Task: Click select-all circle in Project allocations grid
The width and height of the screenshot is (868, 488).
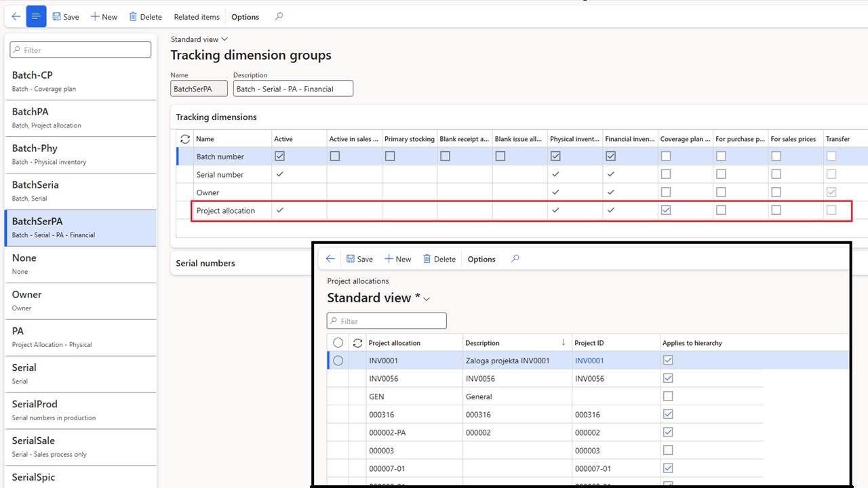Action: (x=338, y=343)
